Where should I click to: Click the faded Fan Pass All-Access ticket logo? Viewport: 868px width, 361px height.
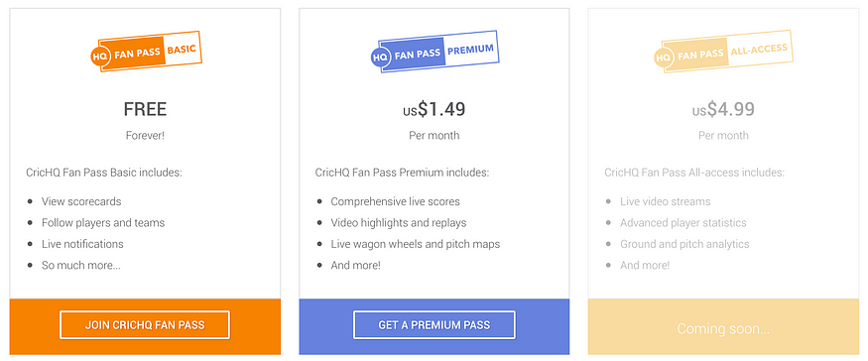(x=724, y=51)
